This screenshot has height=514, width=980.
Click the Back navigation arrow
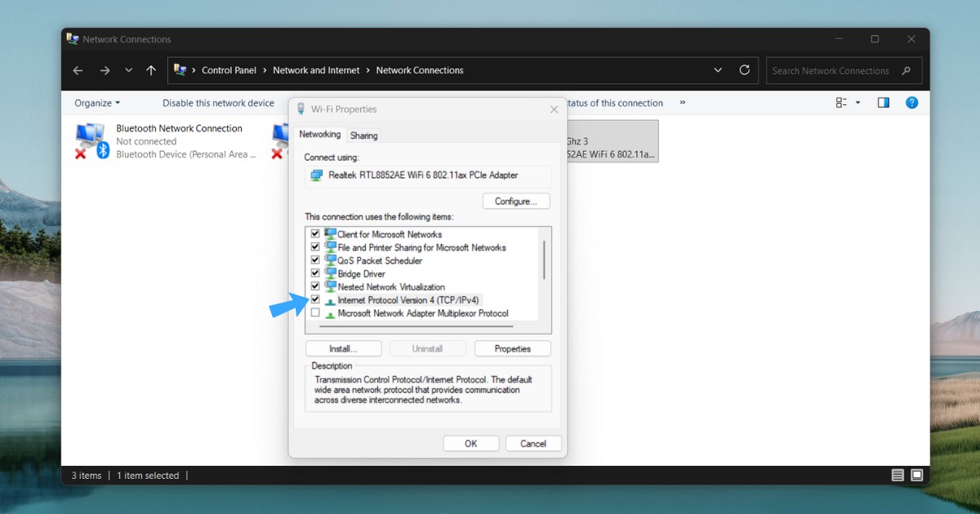tap(78, 71)
